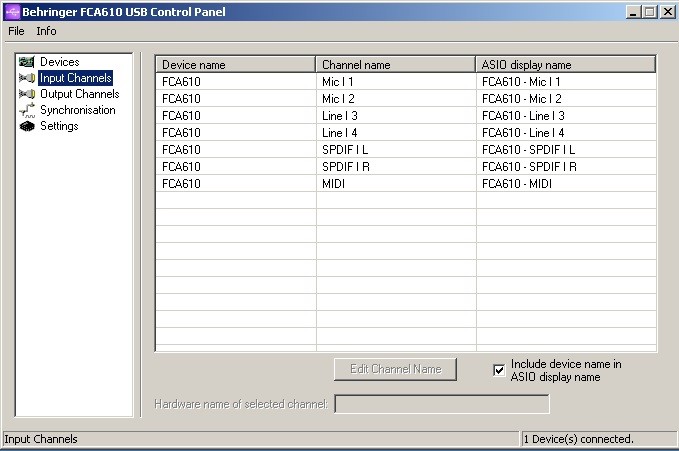Close the control panel window

click(x=668, y=12)
